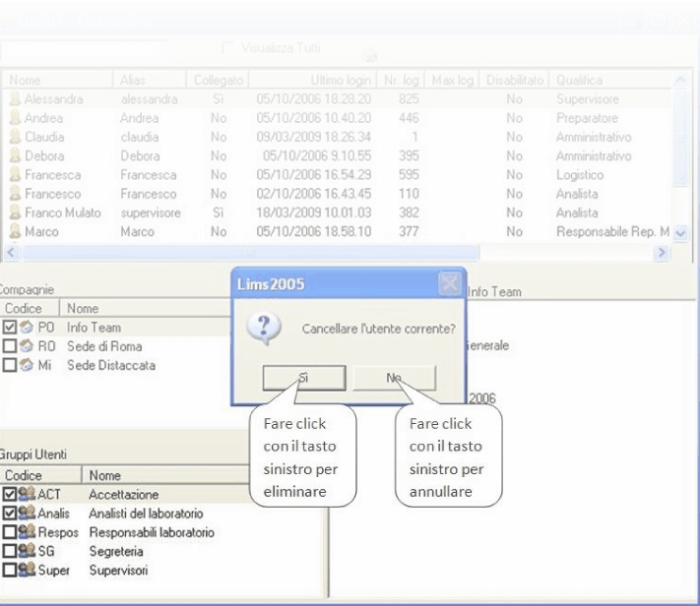Click the Respos group icon

pos(27,531)
